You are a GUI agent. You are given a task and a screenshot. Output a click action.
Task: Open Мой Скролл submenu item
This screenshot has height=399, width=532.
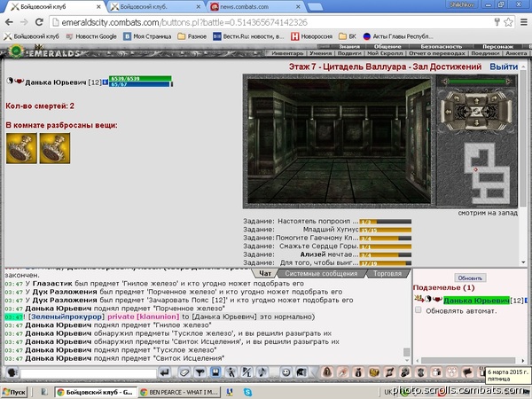[x=385, y=53]
